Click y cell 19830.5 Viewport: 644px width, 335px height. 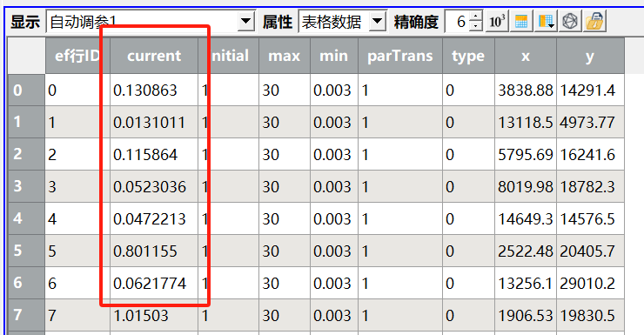pyautogui.click(x=590, y=315)
